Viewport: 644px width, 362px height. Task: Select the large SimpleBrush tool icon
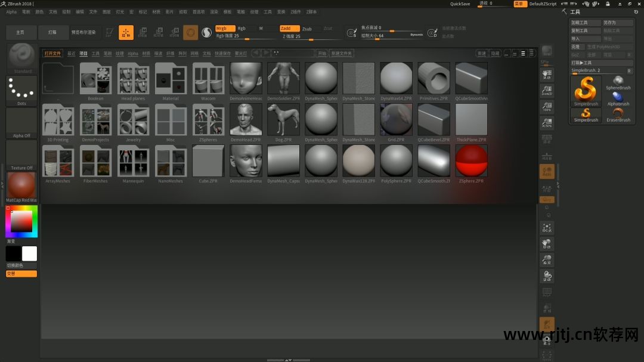(586, 91)
